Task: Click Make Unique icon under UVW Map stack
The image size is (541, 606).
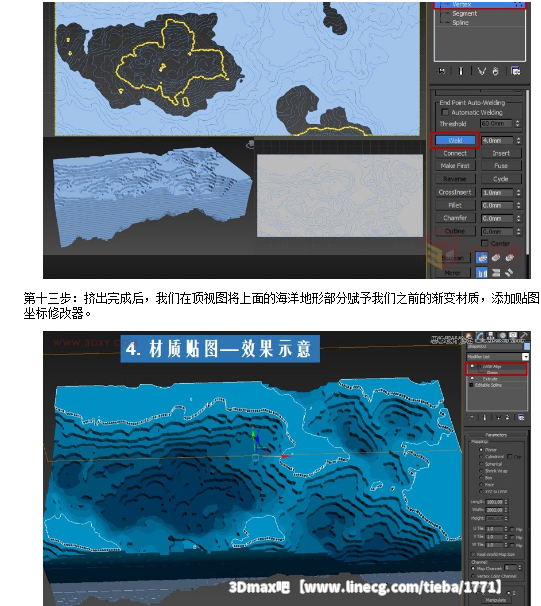Action: tap(498, 418)
